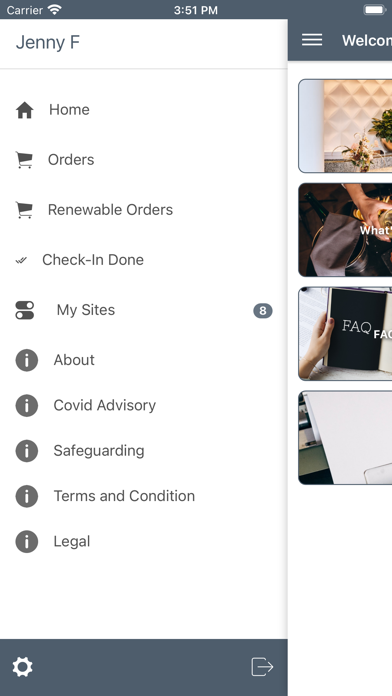Log out using the exit icon

262,667
